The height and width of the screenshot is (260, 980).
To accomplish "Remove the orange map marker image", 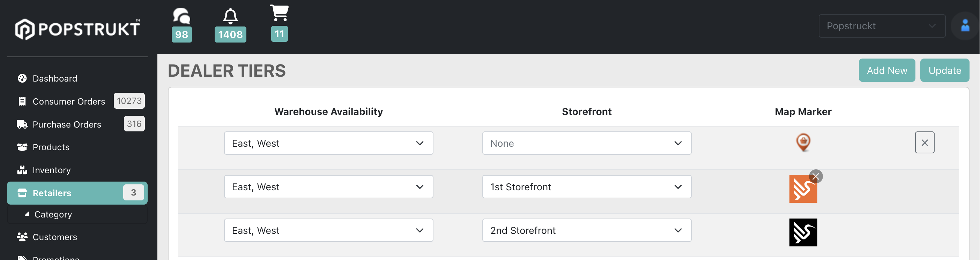I will pos(816,176).
